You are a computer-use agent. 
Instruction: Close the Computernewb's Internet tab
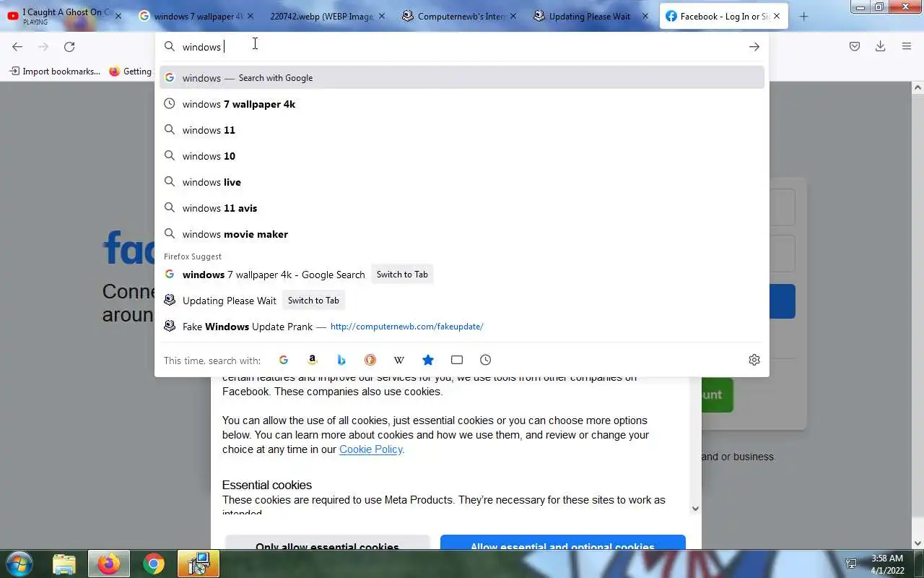coord(513,16)
